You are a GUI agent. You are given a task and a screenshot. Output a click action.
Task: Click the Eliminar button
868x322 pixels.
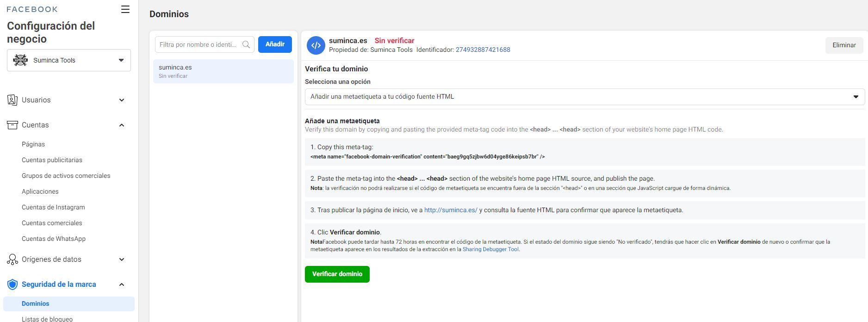844,45
